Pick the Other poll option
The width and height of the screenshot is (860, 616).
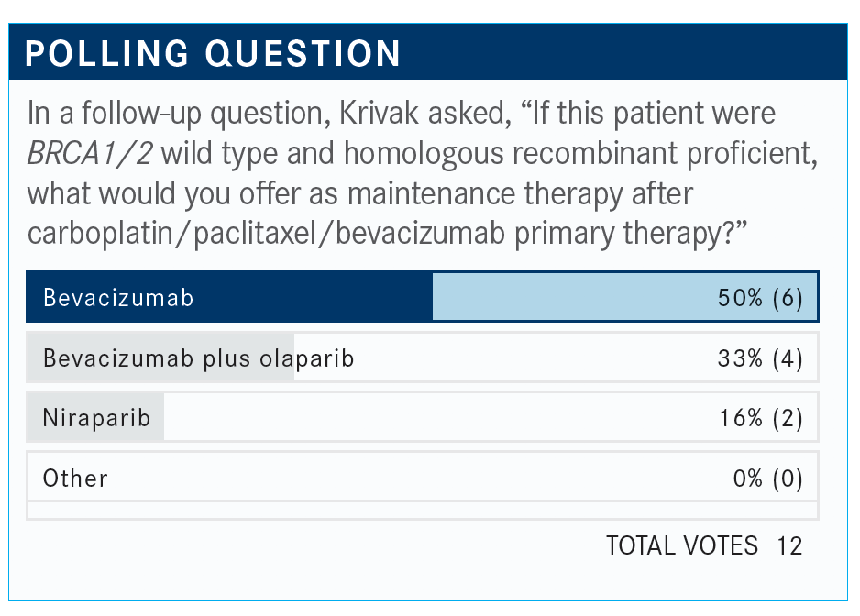[x=423, y=477]
